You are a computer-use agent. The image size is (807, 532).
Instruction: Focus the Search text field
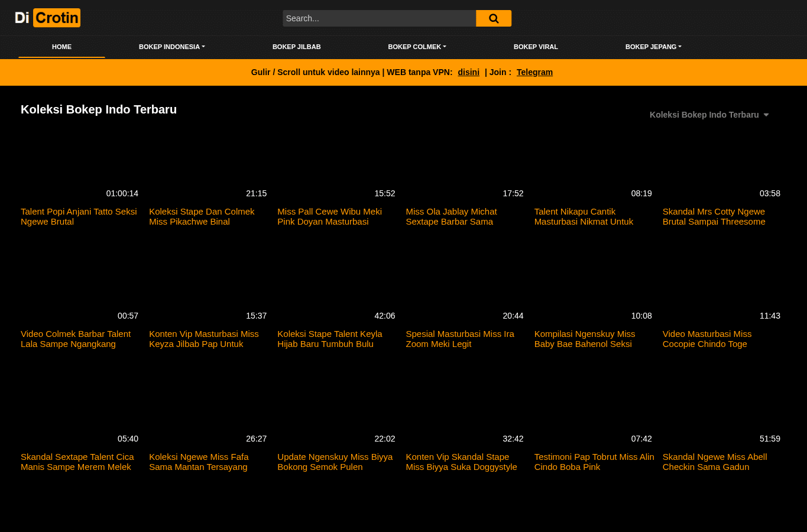379,18
